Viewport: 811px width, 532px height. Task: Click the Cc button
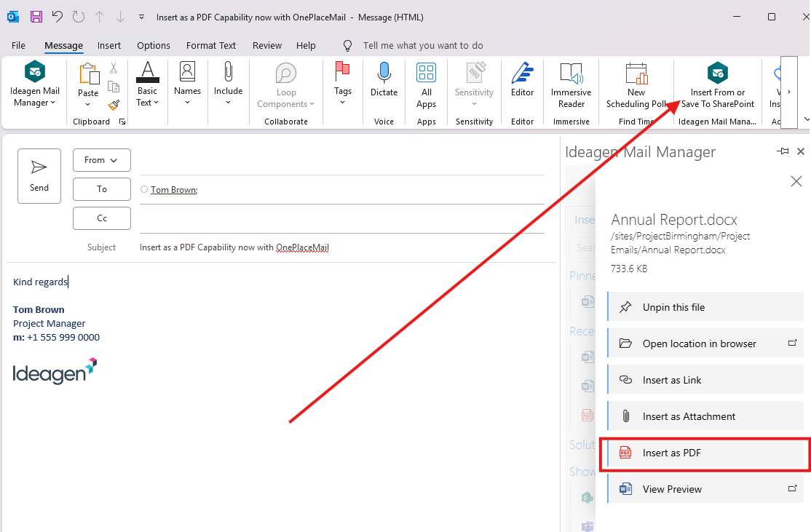[101, 218]
